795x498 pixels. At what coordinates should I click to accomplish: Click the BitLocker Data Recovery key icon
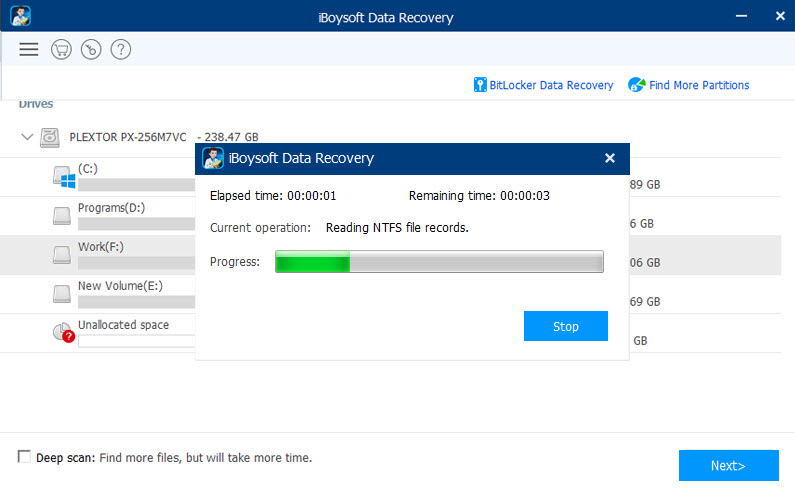(480, 85)
